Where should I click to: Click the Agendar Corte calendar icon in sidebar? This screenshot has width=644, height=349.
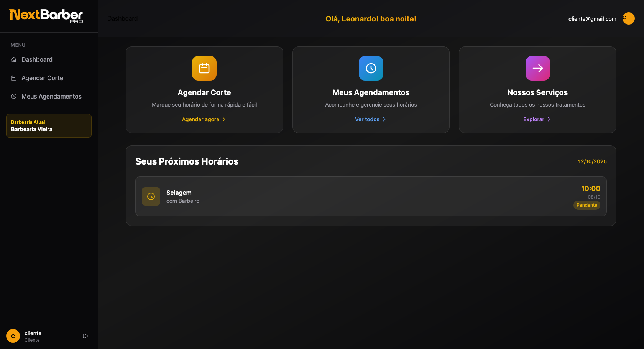13,78
